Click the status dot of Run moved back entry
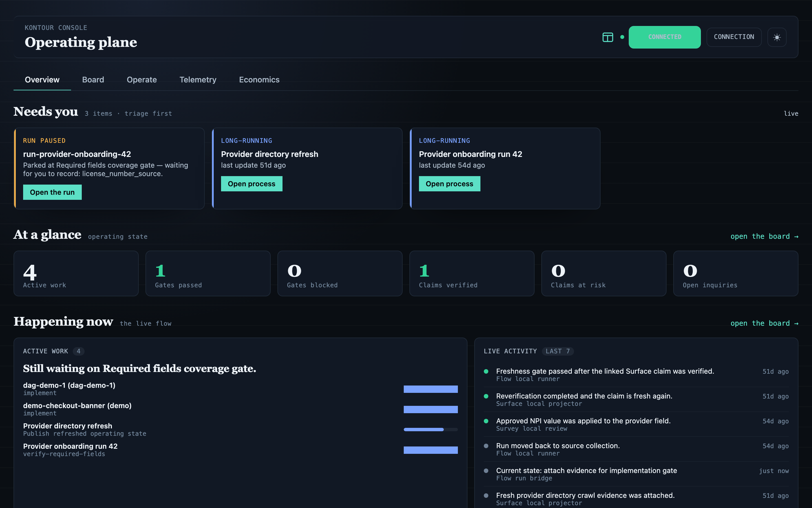Image resolution: width=812 pixels, height=508 pixels. coord(486,446)
